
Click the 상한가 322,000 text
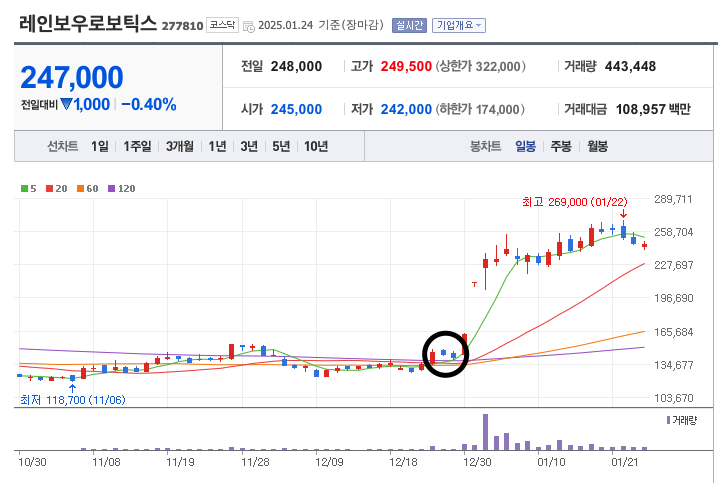pos(480,66)
